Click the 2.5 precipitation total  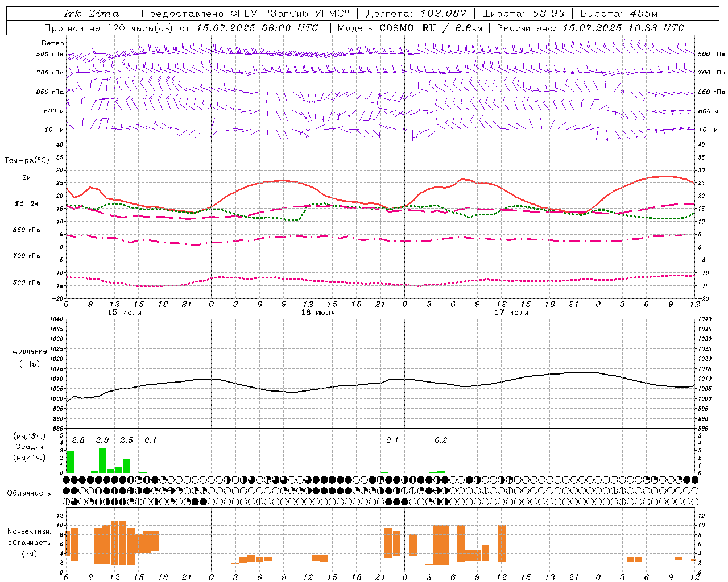(126, 440)
